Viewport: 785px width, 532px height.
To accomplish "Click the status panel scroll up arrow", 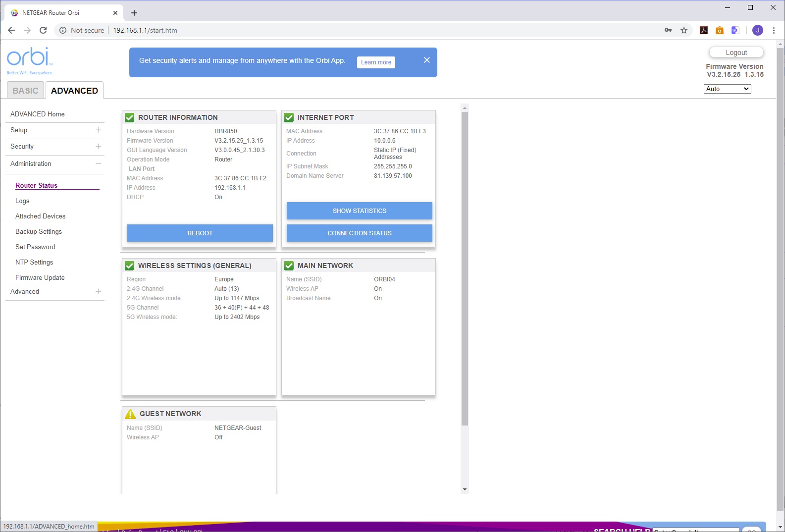I will 465,107.
